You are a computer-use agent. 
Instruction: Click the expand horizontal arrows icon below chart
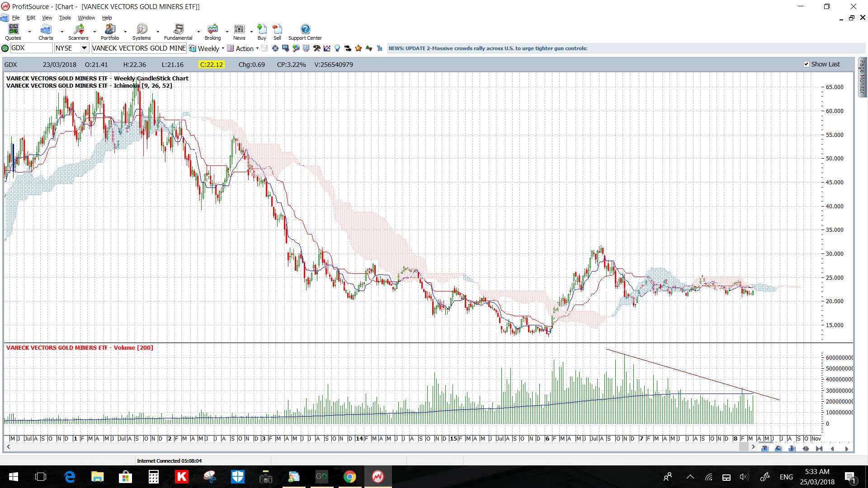[806, 449]
